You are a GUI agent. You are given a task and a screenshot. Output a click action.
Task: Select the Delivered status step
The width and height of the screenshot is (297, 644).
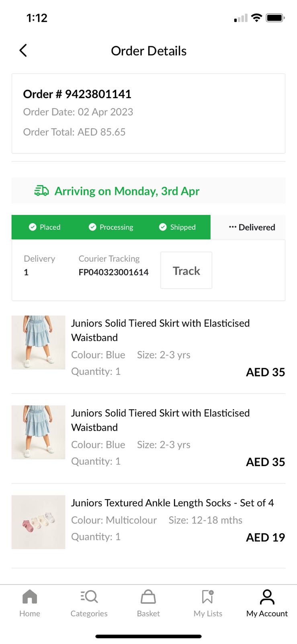click(x=252, y=227)
